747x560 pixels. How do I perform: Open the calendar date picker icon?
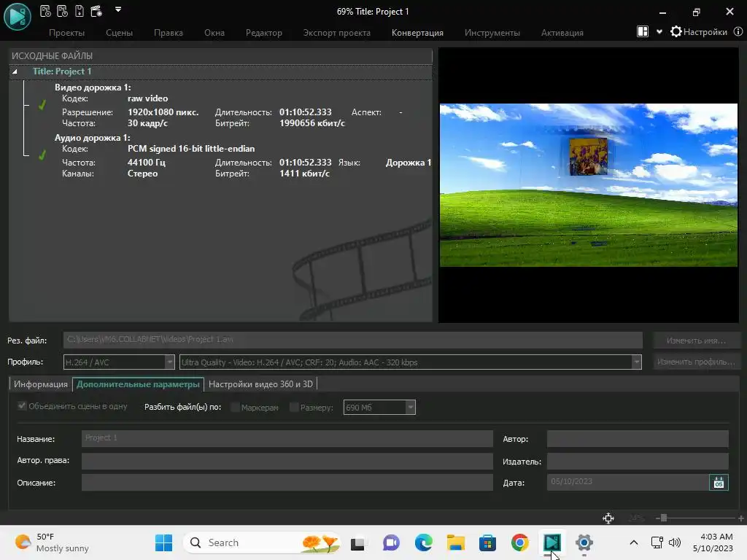(719, 483)
